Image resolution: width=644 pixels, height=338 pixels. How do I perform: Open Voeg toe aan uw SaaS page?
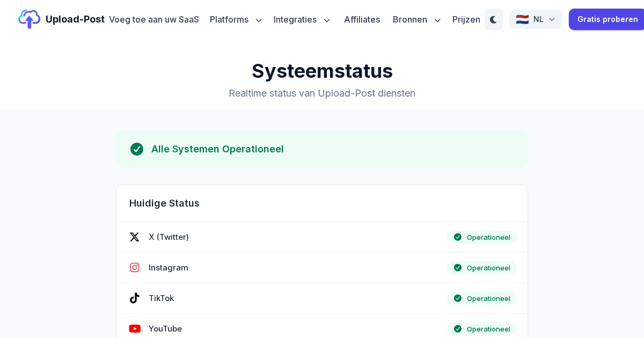click(x=154, y=19)
